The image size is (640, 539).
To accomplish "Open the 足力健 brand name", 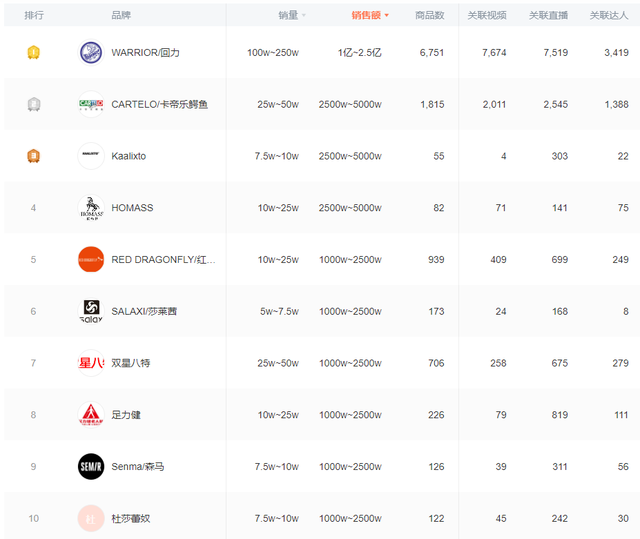I will pos(126,415).
